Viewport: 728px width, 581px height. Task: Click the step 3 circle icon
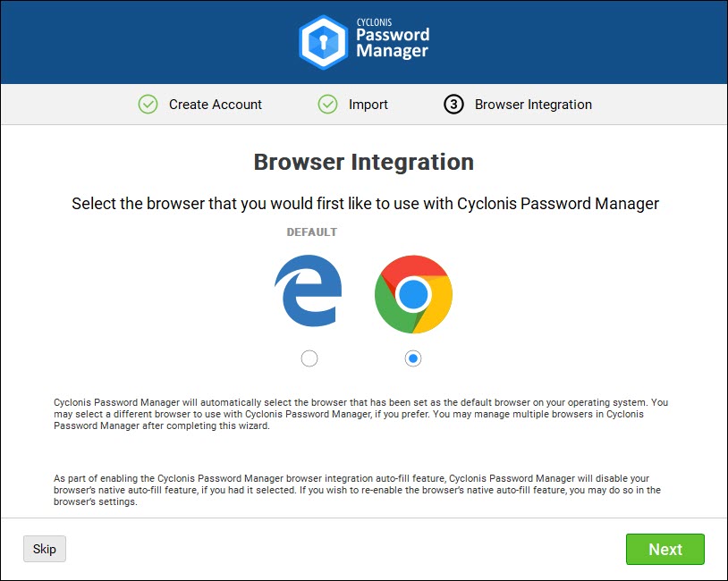click(x=453, y=105)
